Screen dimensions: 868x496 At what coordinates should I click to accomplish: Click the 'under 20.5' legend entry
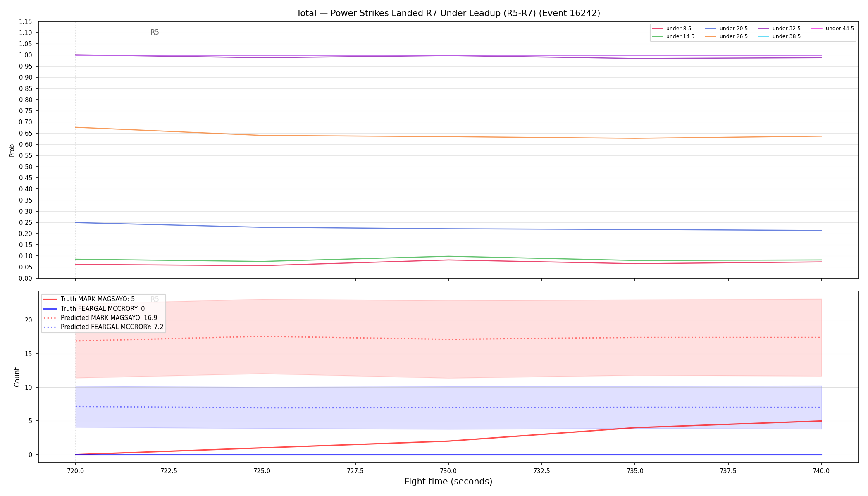(726, 29)
